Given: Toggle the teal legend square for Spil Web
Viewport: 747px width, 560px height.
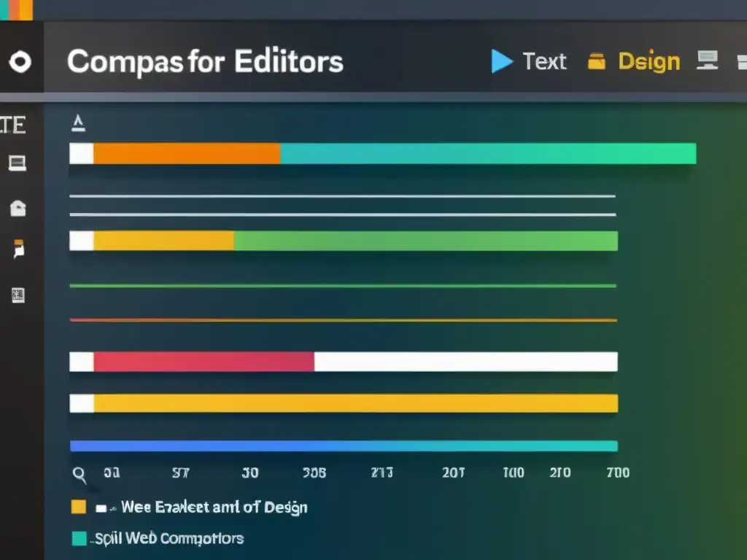Looking at the screenshot, I should [x=79, y=539].
